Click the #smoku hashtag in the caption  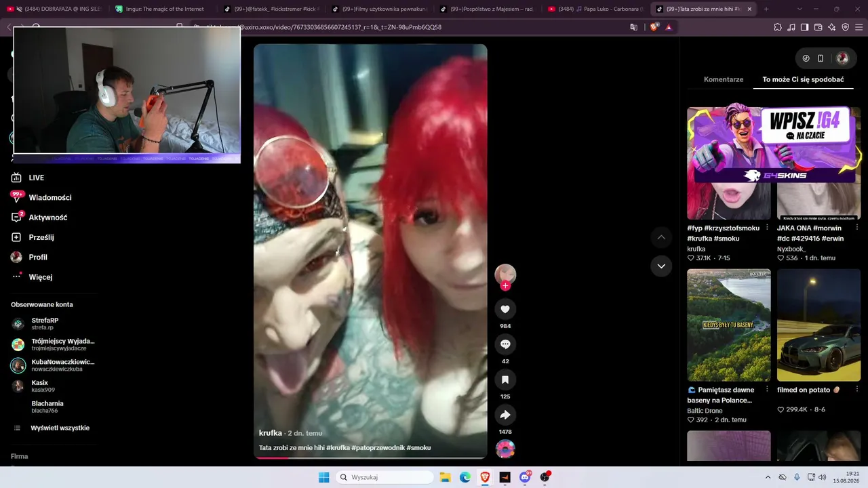(419, 448)
